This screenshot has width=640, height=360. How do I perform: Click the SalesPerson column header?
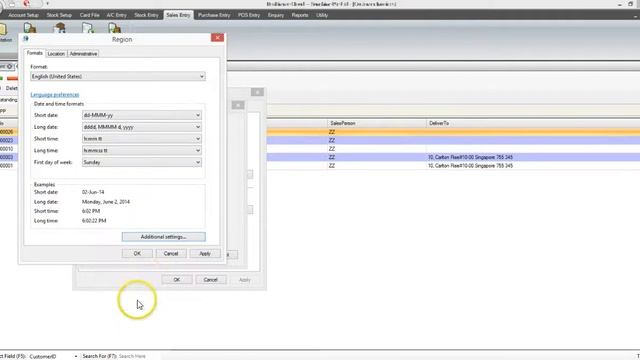376,123
